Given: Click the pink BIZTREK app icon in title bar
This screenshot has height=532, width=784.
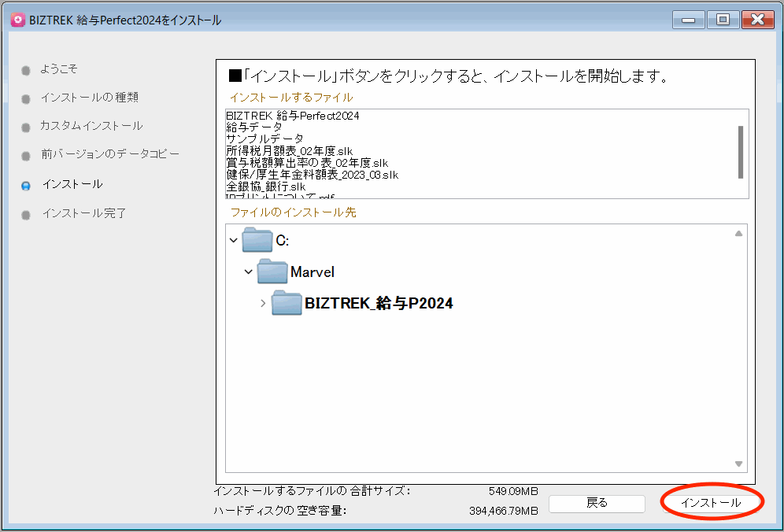Looking at the screenshot, I should point(17,20).
